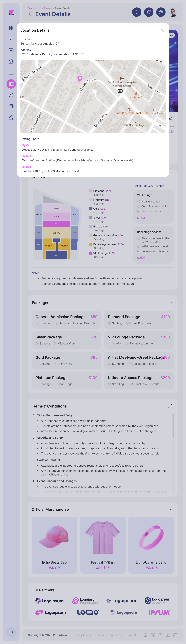Open the Privacy Policy footer link
Viewport: 186px width, 644px height.
point(82,635)
